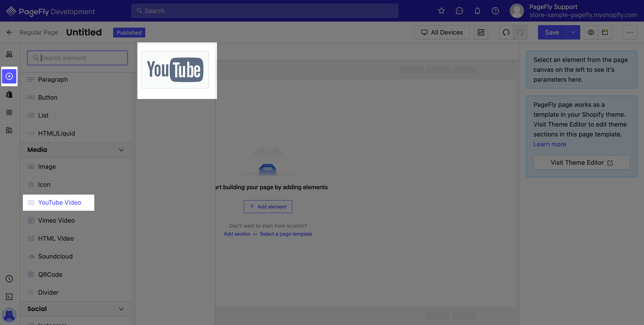Viewport: 644px width, 325px height.
Task: Select the Add element plus icon
Action: tap(9, 76)
